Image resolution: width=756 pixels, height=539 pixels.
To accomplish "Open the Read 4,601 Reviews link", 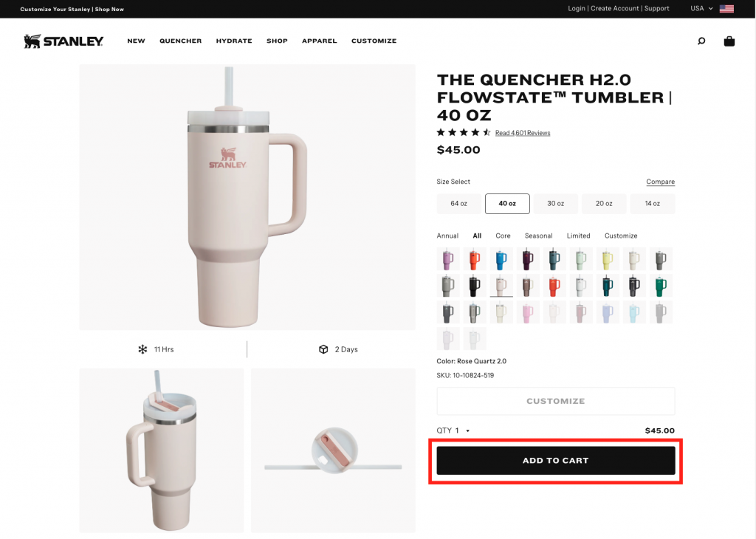I will coord(523,133).
